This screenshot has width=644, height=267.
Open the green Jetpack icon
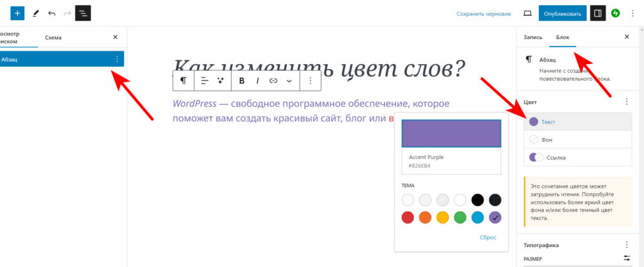point(615,13)
